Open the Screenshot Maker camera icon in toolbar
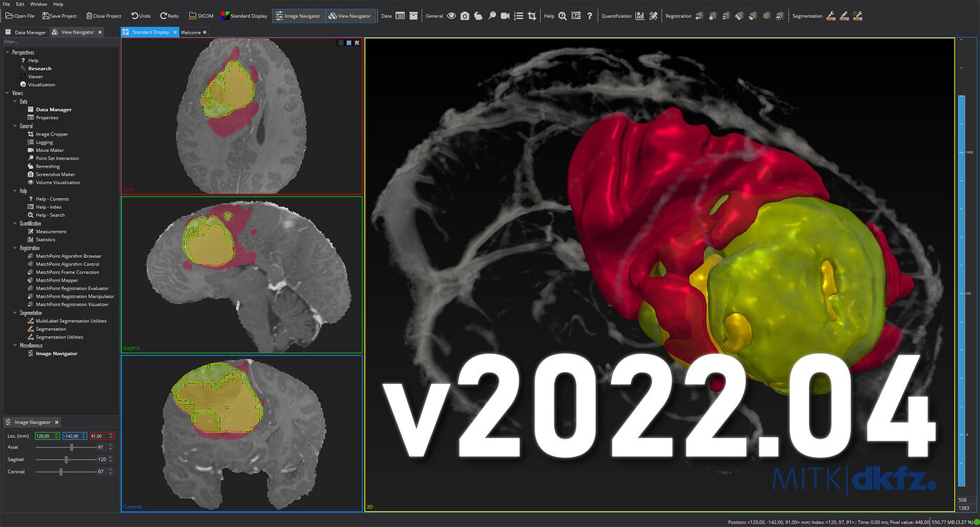The height and width of the screenshot is (527, 980). [464, 15]
